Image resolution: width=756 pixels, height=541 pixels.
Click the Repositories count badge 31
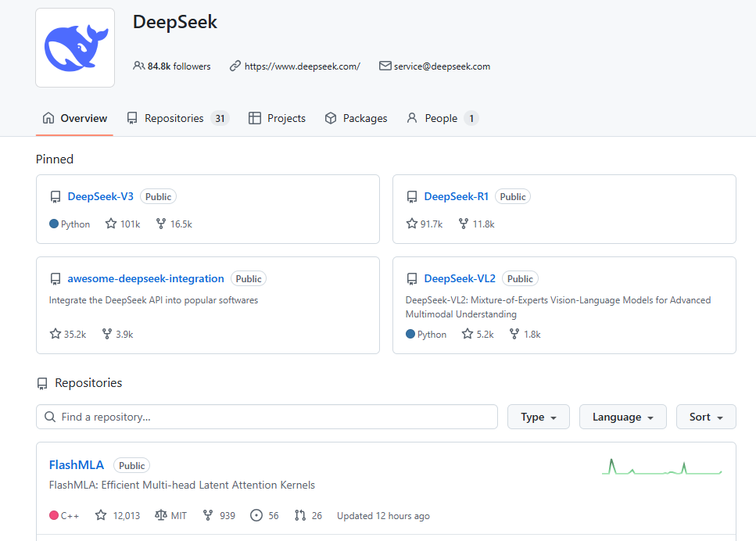coord(220,118)
